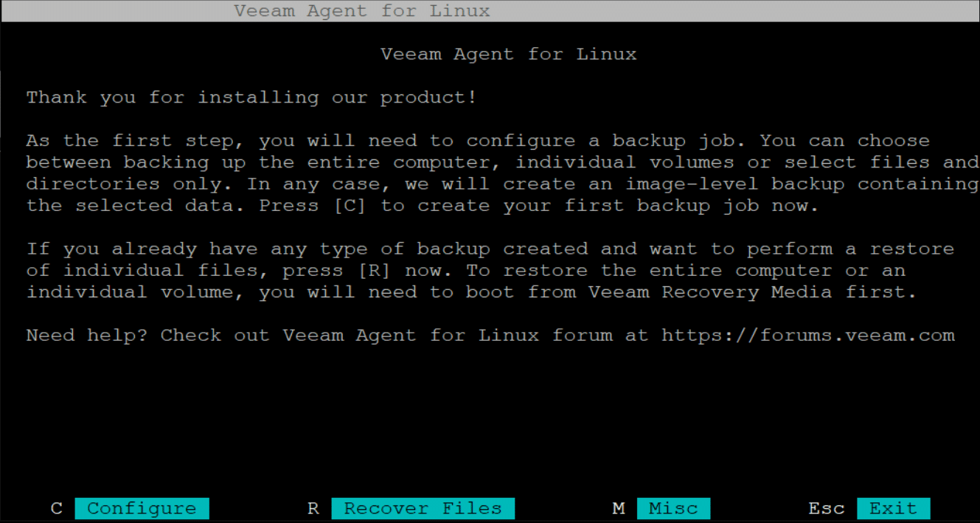This screenshot has height=523, width=980.
Task: Open the Recover Files option
Action: coord(423,508)
